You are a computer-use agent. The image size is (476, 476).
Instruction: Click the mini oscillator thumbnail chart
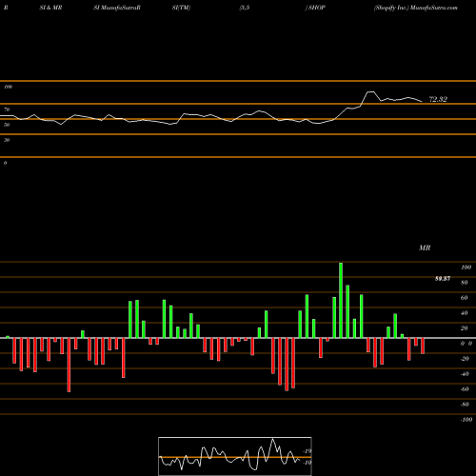[x=235, y=456]
